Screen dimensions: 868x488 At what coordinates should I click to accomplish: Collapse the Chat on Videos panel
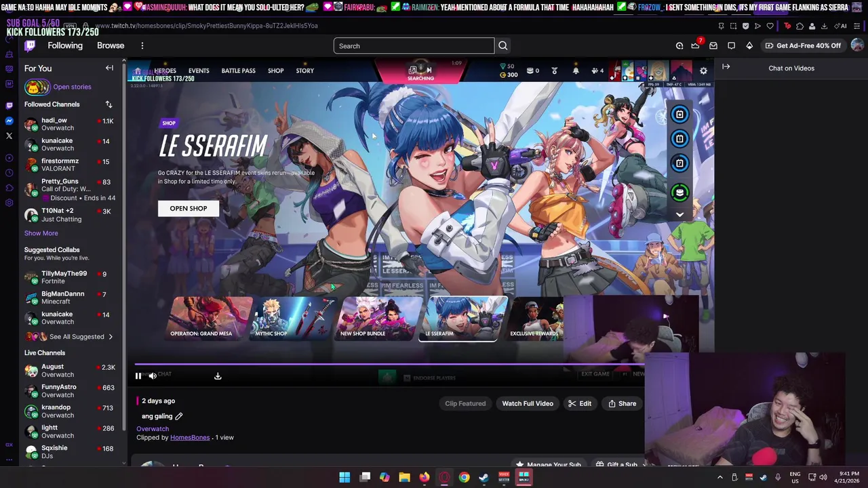[726, 67]
